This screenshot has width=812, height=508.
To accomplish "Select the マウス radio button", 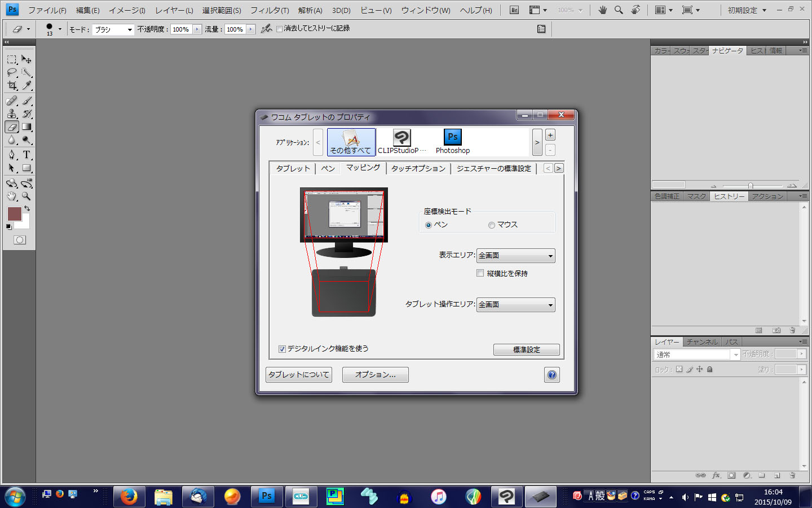I will point(492,225).
